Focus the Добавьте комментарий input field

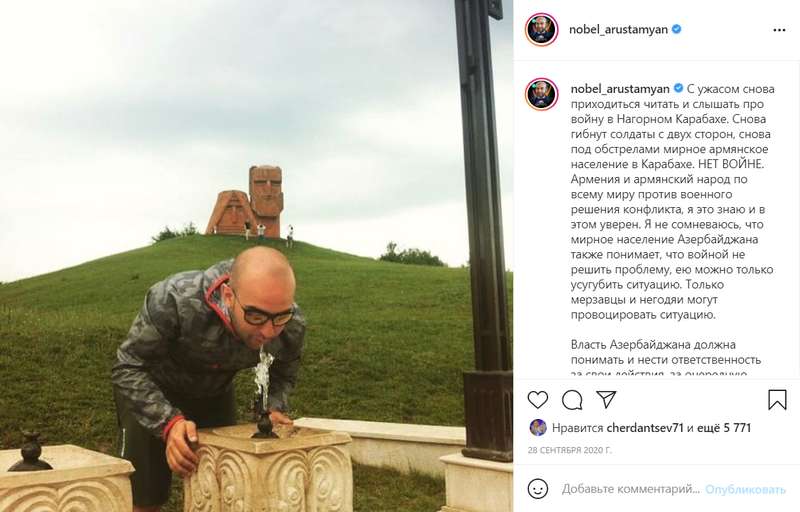pos(631,490)
